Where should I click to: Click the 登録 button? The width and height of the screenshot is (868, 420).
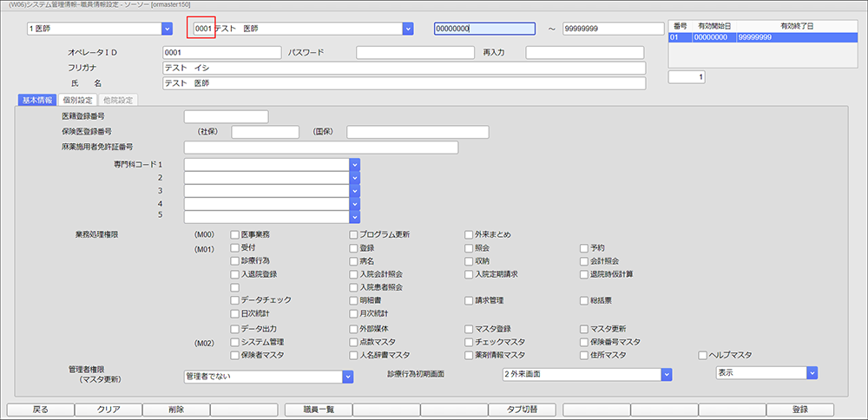pos(799,410)
